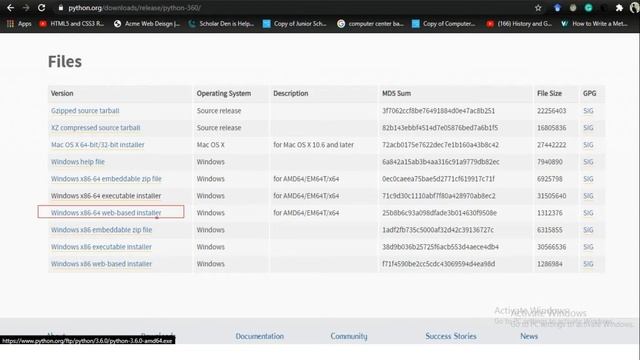Image resolution: width=640 pixels, height=360 pixels.
Task: Open SIG link for XZ compressed tarball
Action: tap(588, 128)
